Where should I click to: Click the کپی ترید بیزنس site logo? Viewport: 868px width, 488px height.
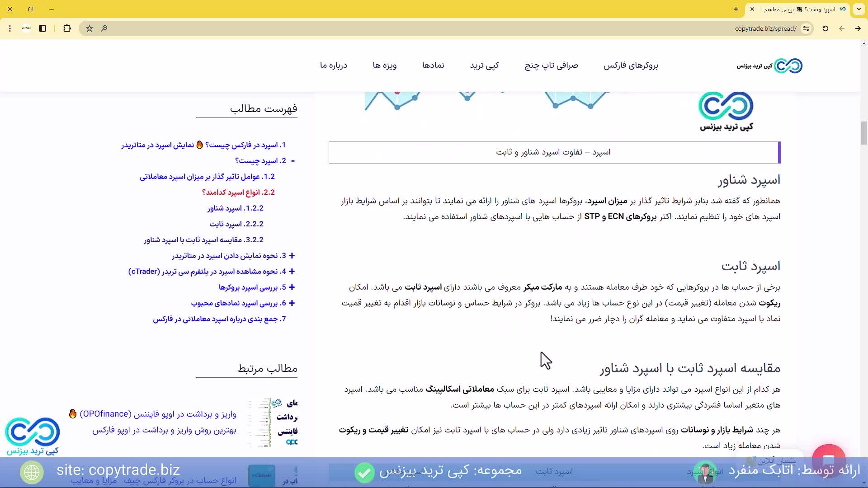pyautogui.click(x=769, y=66)
